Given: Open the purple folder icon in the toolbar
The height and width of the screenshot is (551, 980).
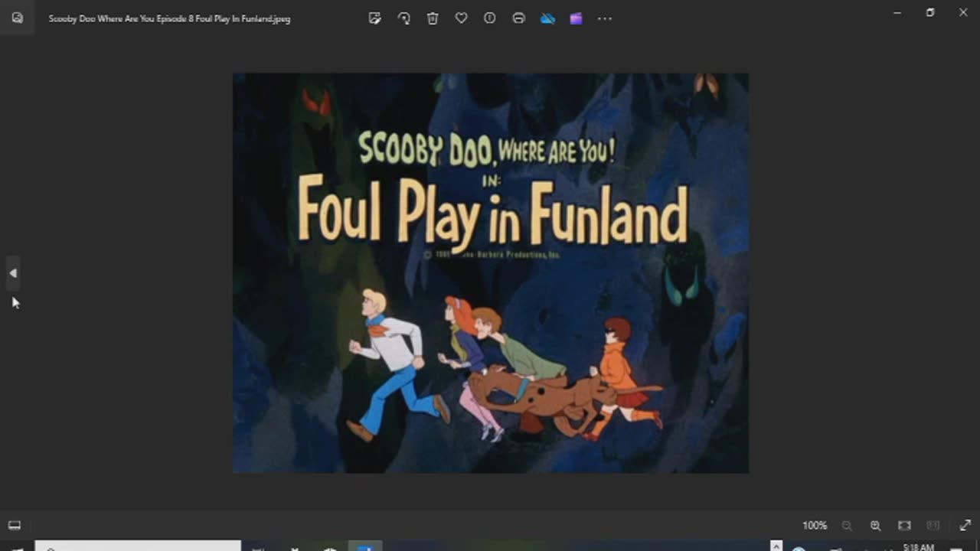Looking at the screenshot, I should 576,18.
